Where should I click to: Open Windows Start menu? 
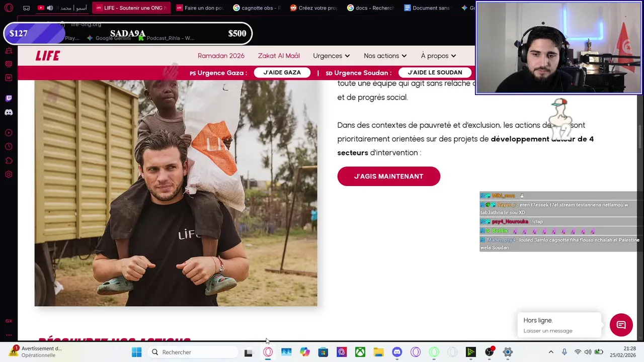(136, 352)
